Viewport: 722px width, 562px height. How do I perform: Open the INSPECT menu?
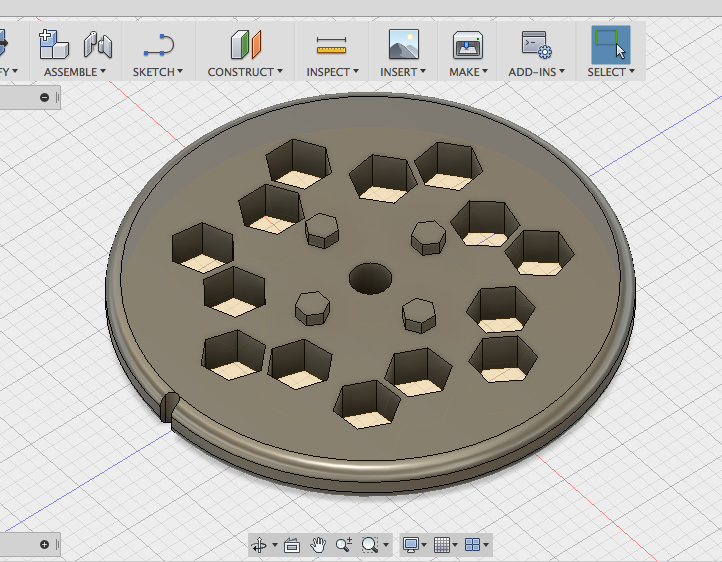[330, 72]
